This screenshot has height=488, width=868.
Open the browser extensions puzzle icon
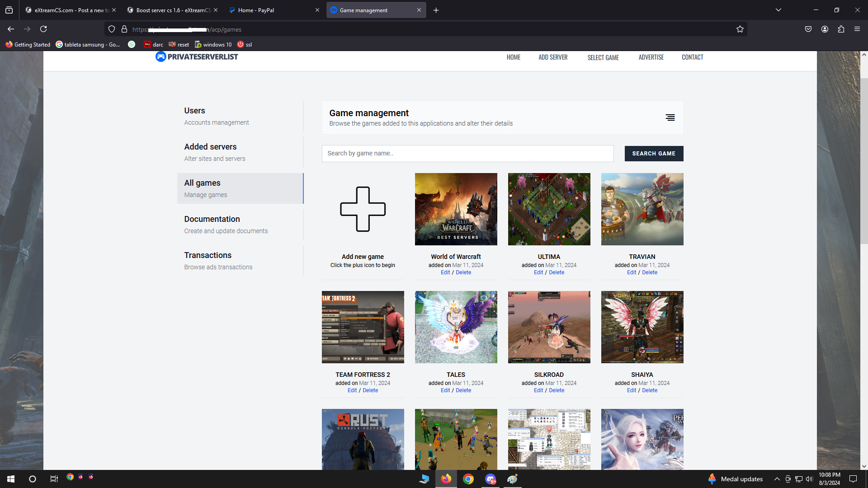(841, 29)
